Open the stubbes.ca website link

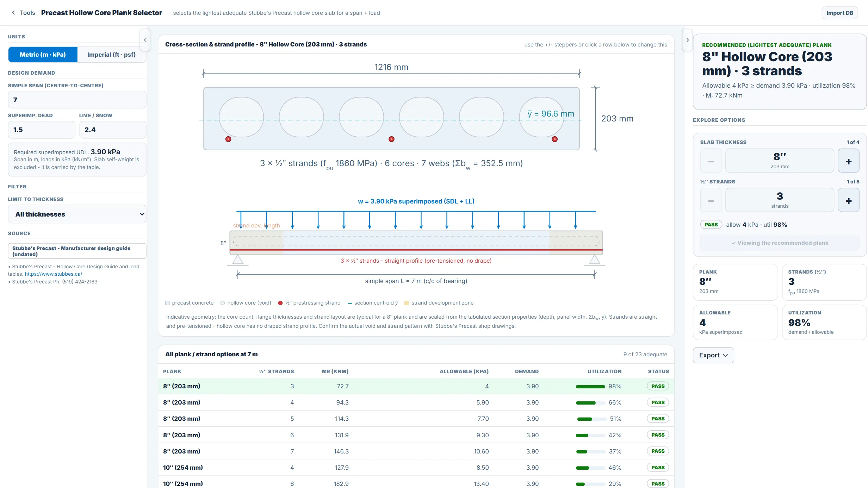click(x=53, y=274)
